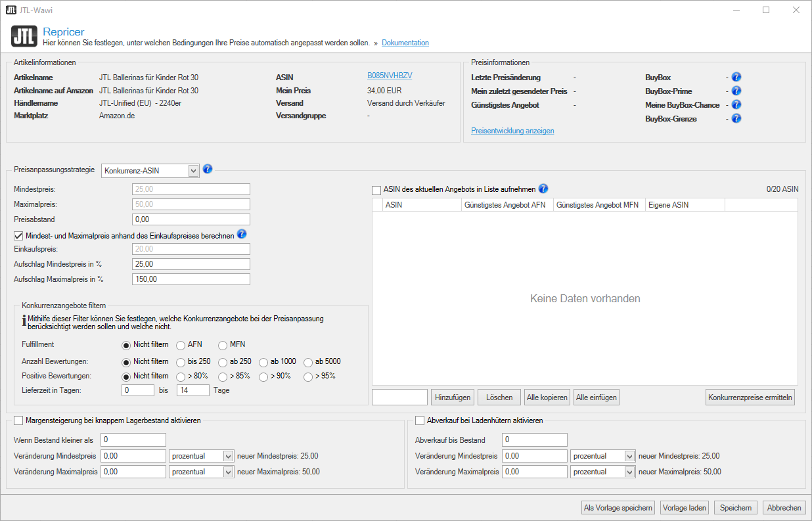The width and height of the screenshot is (812, 521).
Task: Open help icon next to BuyBox
Action: (x=736, y=78)
